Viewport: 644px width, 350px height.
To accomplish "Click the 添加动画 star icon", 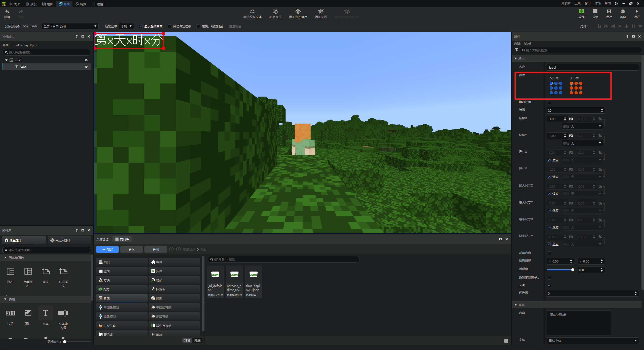I will [321, 11].
